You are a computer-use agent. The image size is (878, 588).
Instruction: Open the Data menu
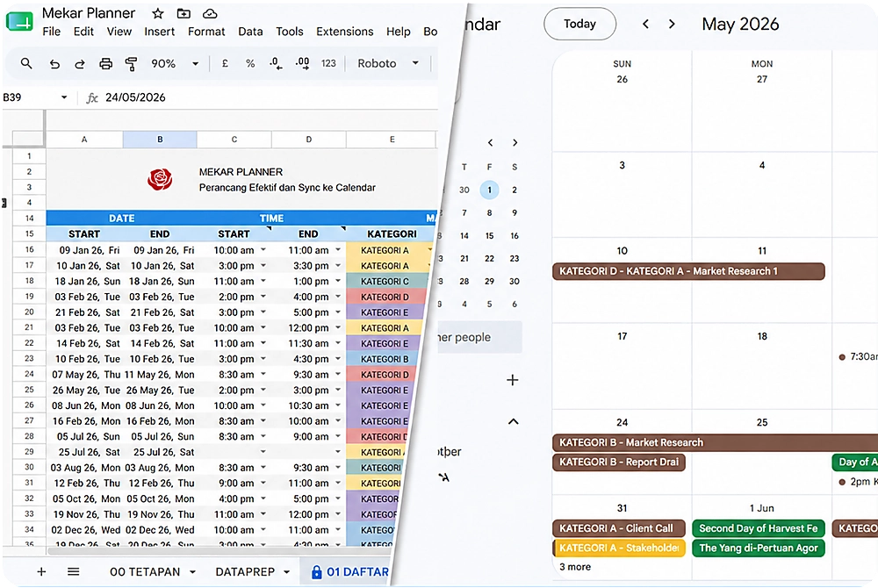click(x=250, y=32)
